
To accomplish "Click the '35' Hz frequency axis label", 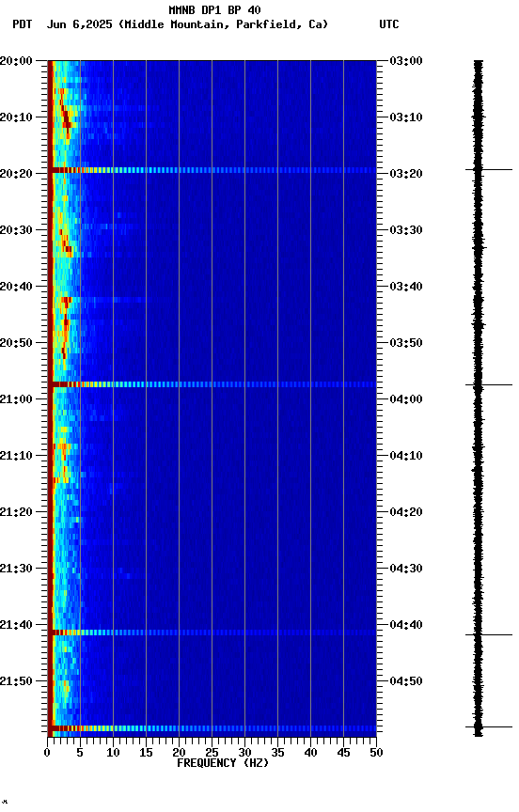I will point(277,753).
